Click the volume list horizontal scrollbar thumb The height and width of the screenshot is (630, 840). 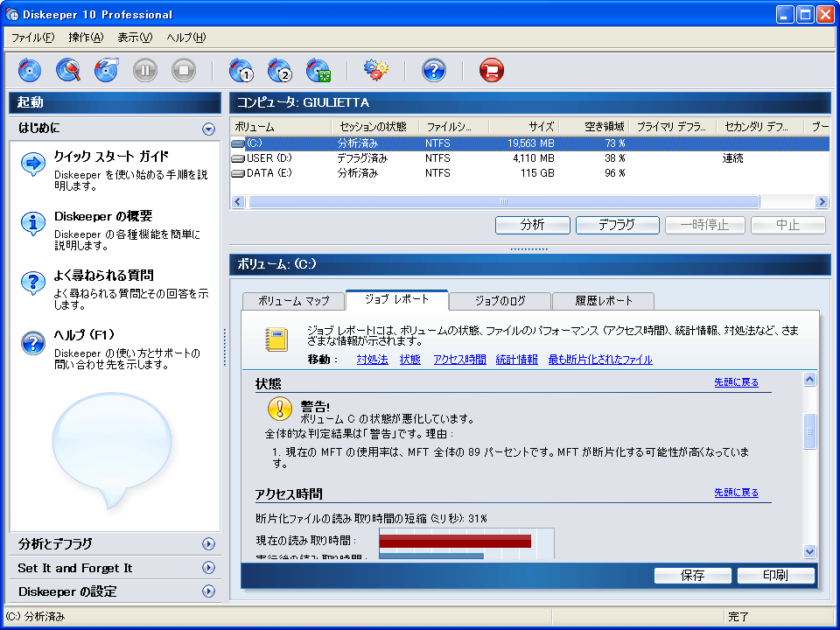503,202
